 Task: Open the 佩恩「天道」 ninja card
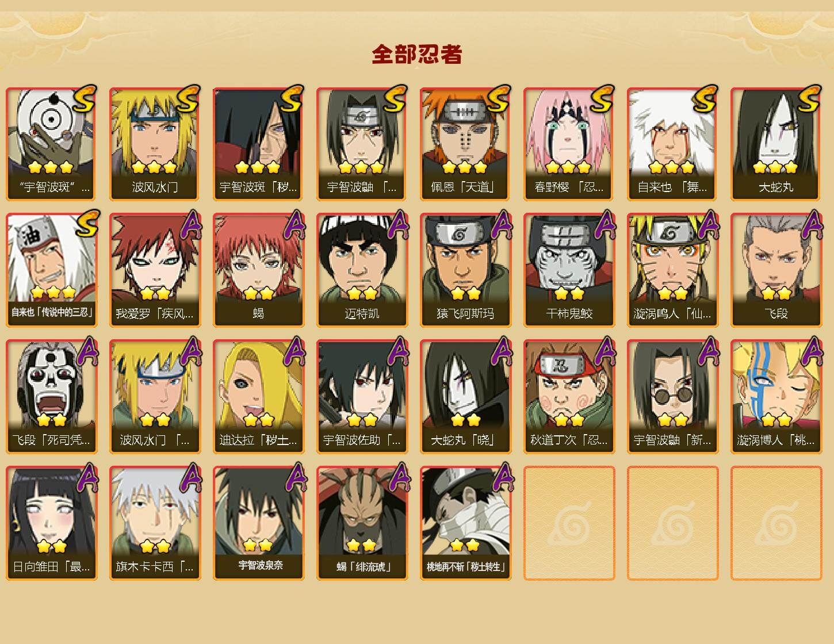point(466,144)
